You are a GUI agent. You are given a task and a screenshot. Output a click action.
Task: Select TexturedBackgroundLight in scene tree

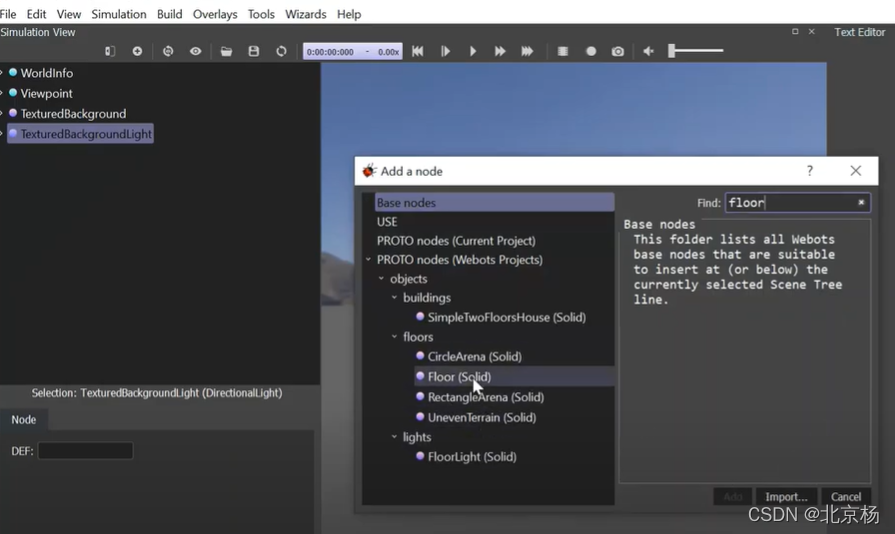click(80, 134)
